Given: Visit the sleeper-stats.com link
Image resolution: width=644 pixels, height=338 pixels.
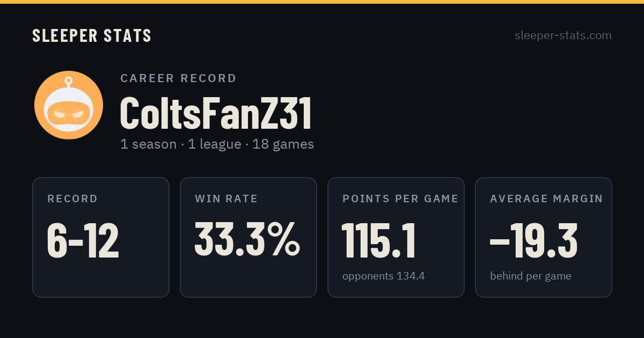Looking at the screenshot, I should (x=563, y=35).
